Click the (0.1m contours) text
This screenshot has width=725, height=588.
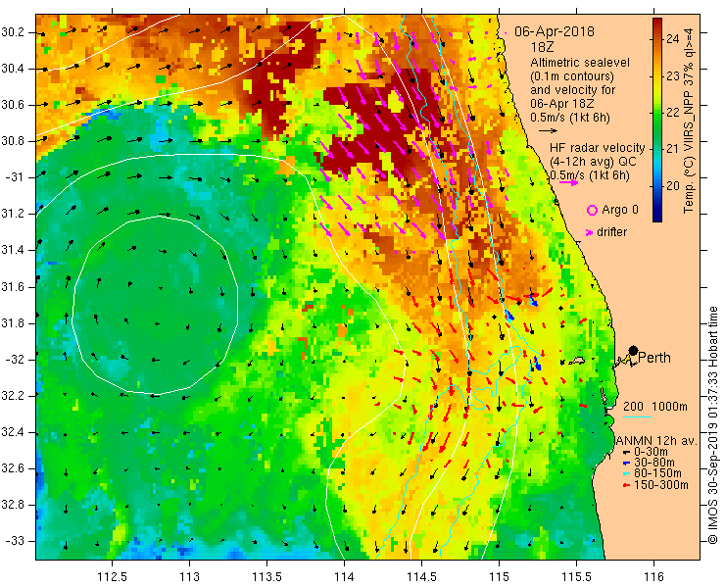coord(572,75)
